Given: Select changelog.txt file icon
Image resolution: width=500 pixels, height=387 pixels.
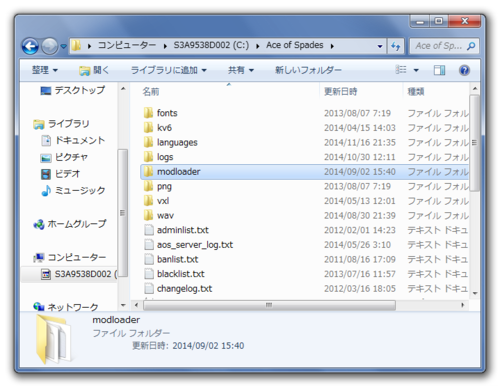Looking at the screenshot, I should tap(149, 289).
